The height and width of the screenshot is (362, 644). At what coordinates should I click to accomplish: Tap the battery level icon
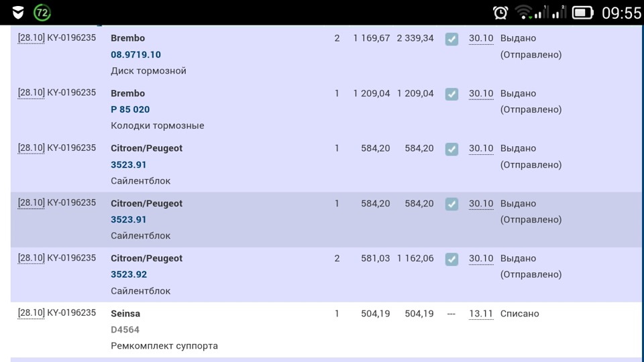(582, 12)
